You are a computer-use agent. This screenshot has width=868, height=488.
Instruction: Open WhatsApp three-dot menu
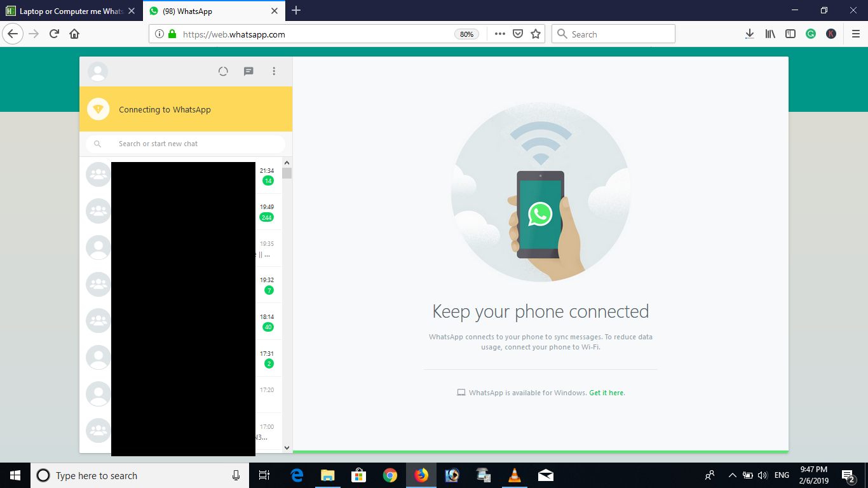[x=274, y=71]
